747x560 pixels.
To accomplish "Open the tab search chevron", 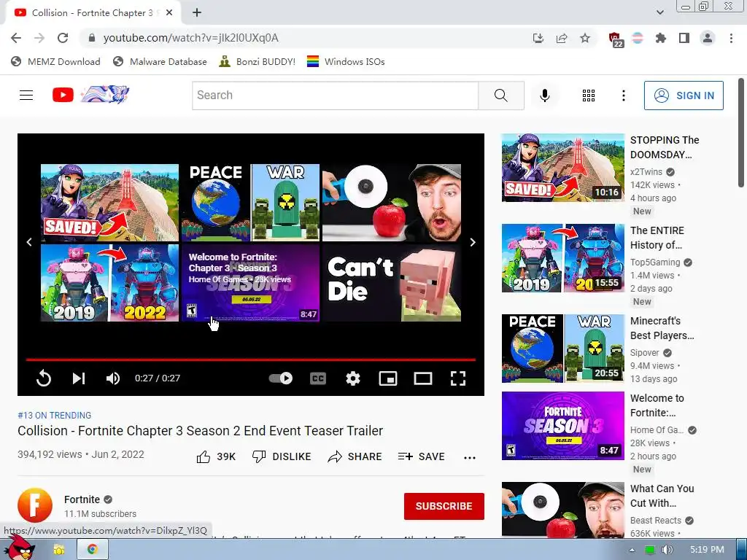I will click(659, 12).
